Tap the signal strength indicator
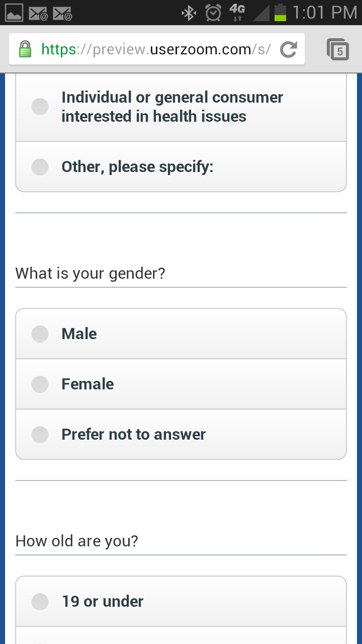This screenshot has height=644, width=362. pyautogui.click(x=261, y=13)
